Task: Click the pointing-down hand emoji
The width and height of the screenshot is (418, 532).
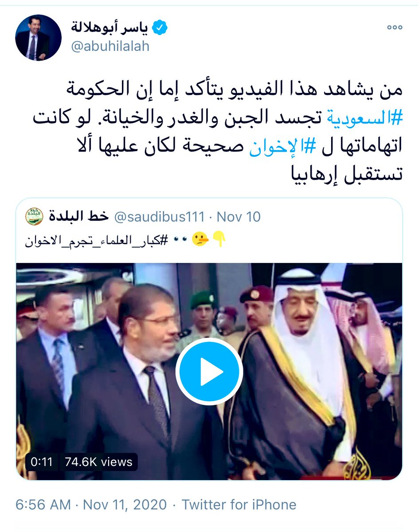Action: [220, 240]
